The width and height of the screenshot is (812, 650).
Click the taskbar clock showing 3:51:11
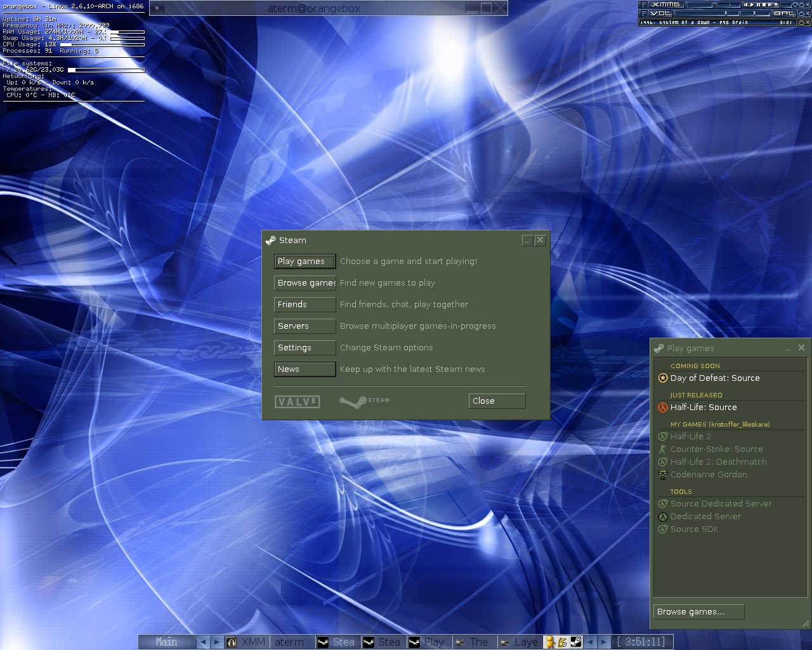[x=641, y=642]
